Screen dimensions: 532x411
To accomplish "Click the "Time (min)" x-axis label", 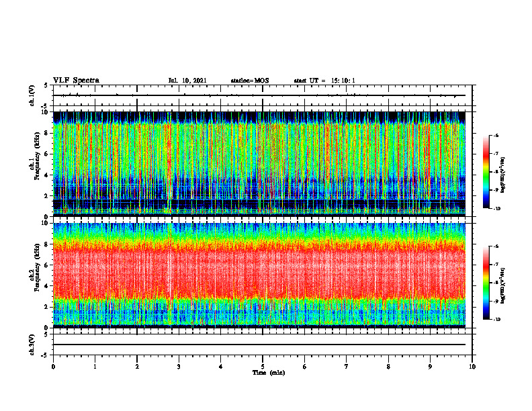I will 269,373.
